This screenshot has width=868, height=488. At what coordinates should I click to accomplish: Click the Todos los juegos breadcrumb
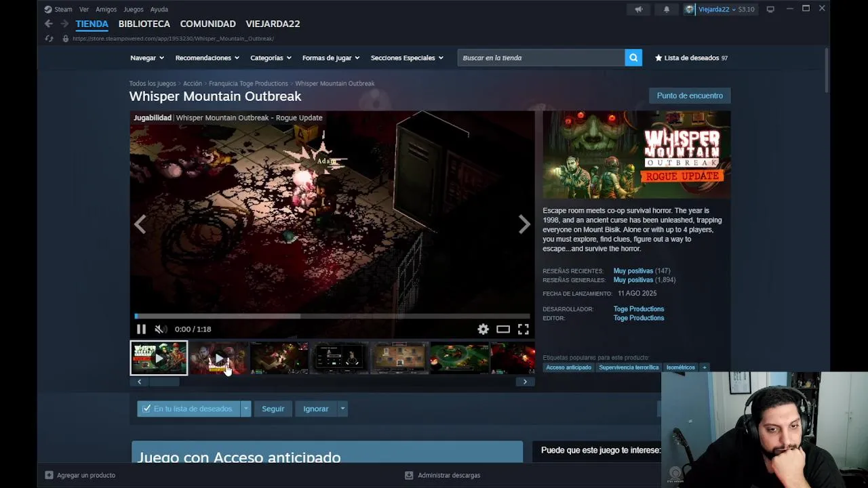tap(153, 83)
